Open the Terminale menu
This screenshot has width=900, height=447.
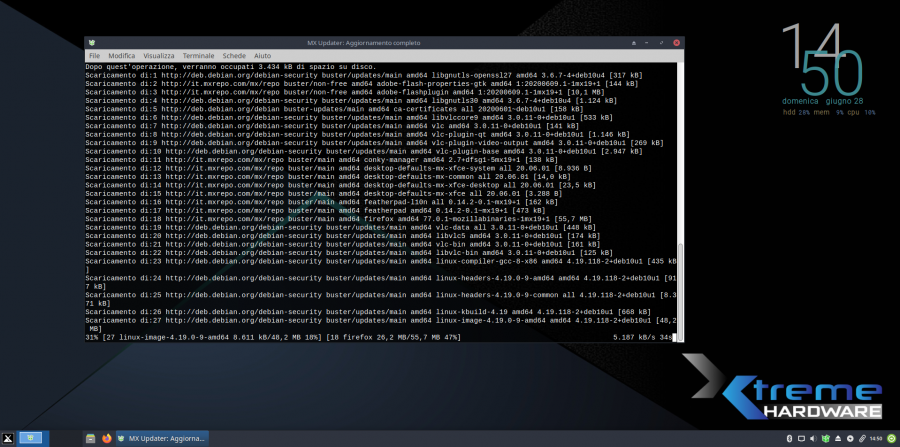tap(199, 55)
